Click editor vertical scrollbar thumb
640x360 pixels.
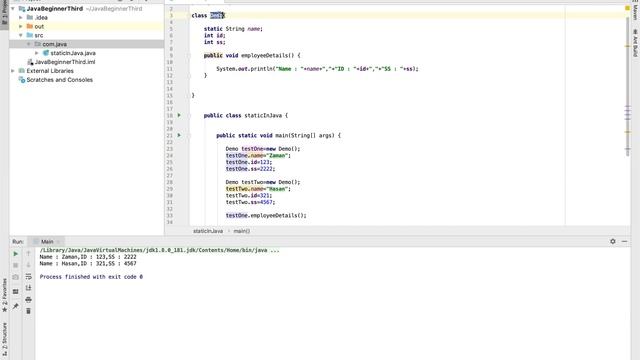(x=627, y=86)
